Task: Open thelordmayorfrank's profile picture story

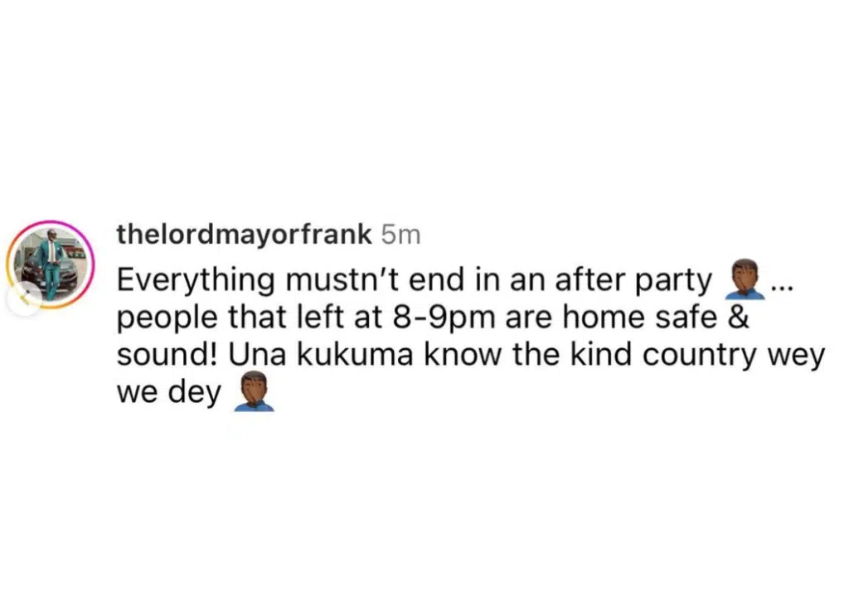Action: coord(53,264)
